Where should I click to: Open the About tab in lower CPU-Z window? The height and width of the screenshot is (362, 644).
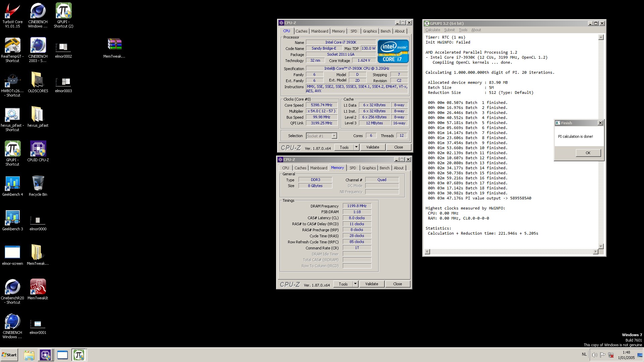point(398,168)
